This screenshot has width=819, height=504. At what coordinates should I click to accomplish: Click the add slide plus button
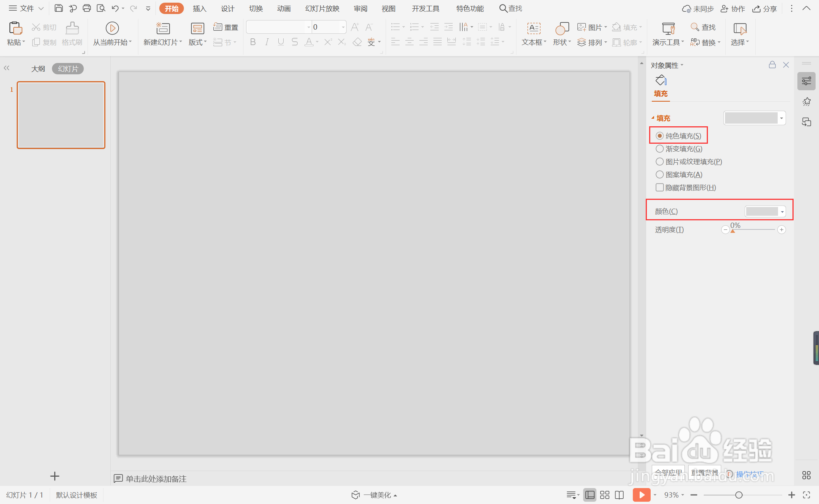55,476
